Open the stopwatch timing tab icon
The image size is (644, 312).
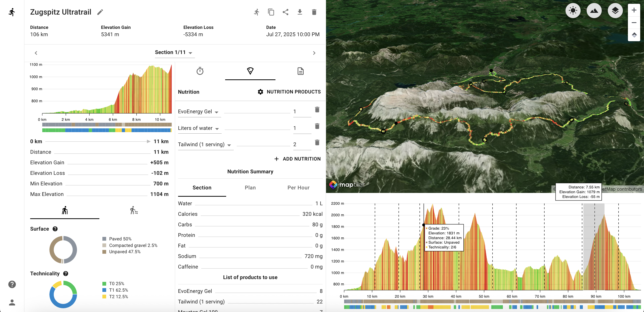[200, 71]
